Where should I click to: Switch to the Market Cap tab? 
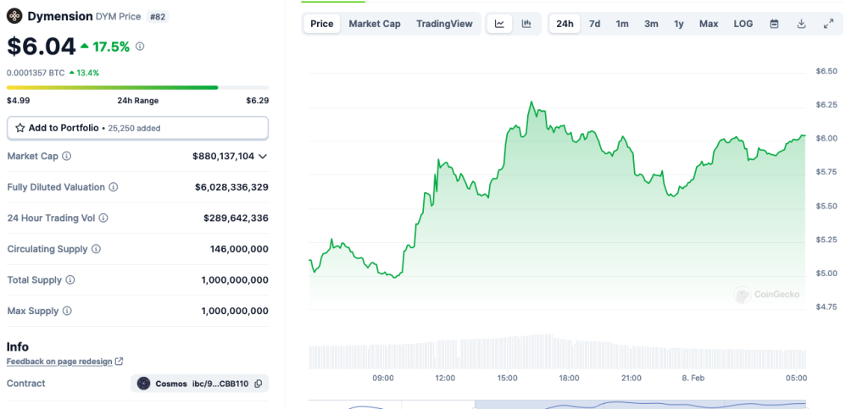(x=374, y=24)
